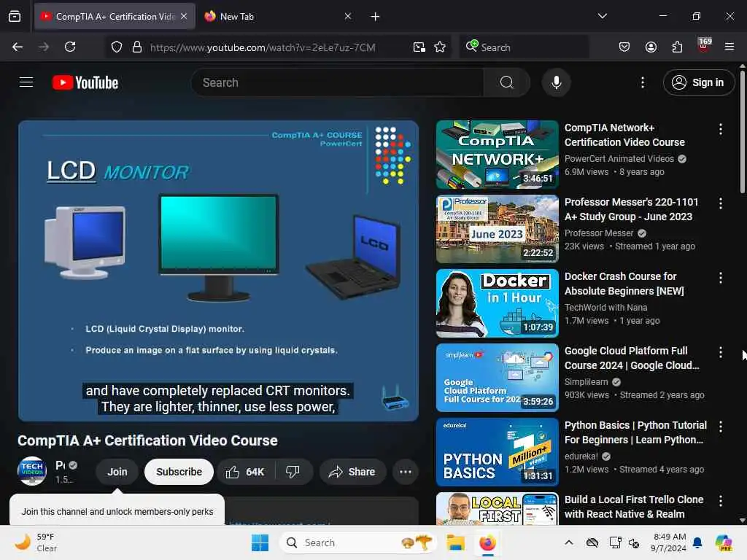Open Firefox tracking protection shield
Screen dimensions: 747x560
coord(117,47)
